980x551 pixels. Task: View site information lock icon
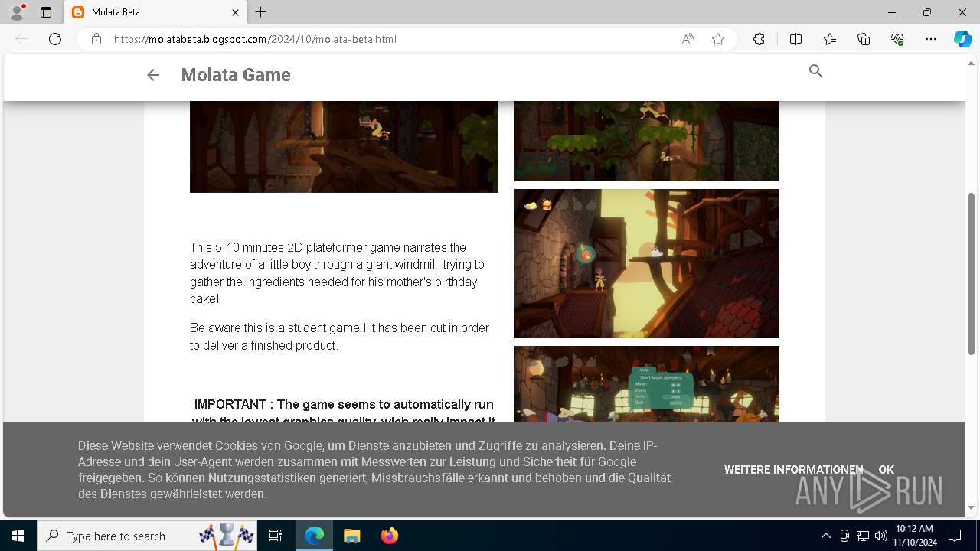96,39
